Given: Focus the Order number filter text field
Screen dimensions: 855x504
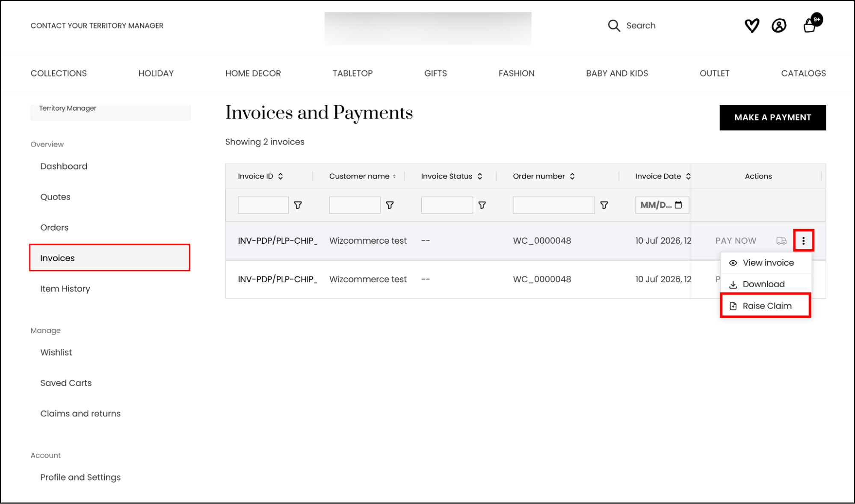Looking at the screenshot, I should point(553,205).
